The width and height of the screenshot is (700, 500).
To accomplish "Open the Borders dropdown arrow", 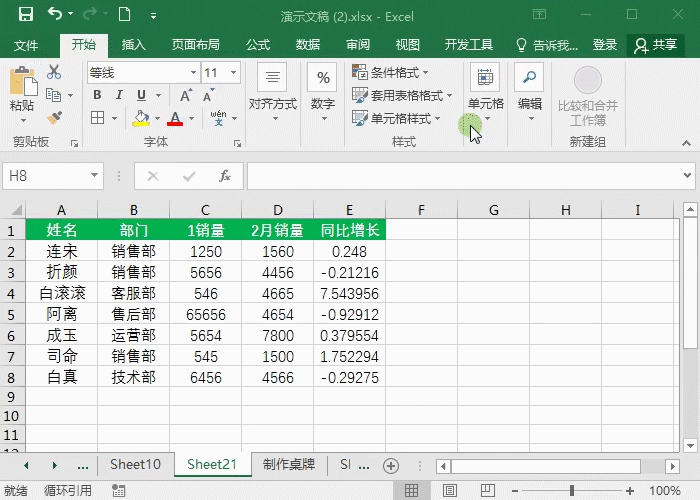I will 114,118.
